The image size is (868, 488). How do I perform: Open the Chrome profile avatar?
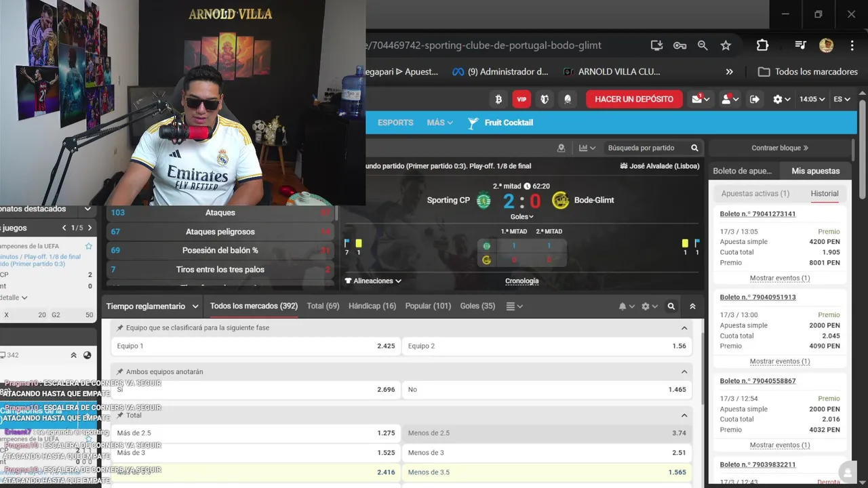point(826,45)
